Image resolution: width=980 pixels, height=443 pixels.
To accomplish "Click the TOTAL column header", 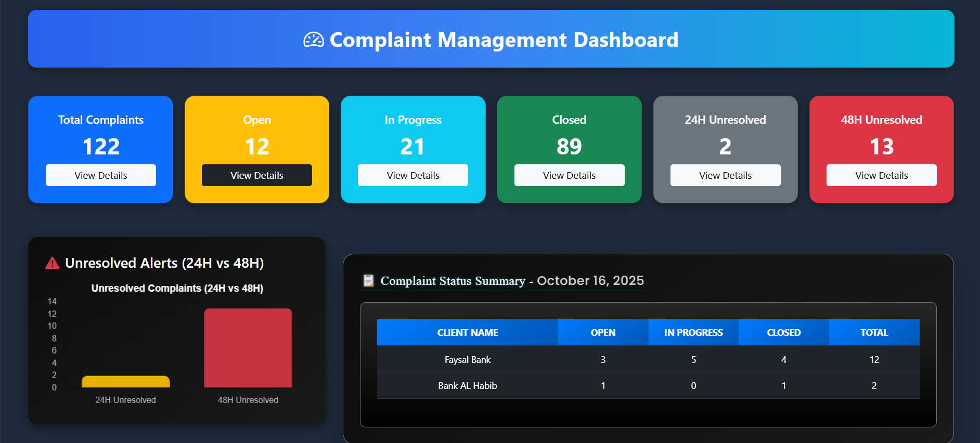I will coord(874,332).
